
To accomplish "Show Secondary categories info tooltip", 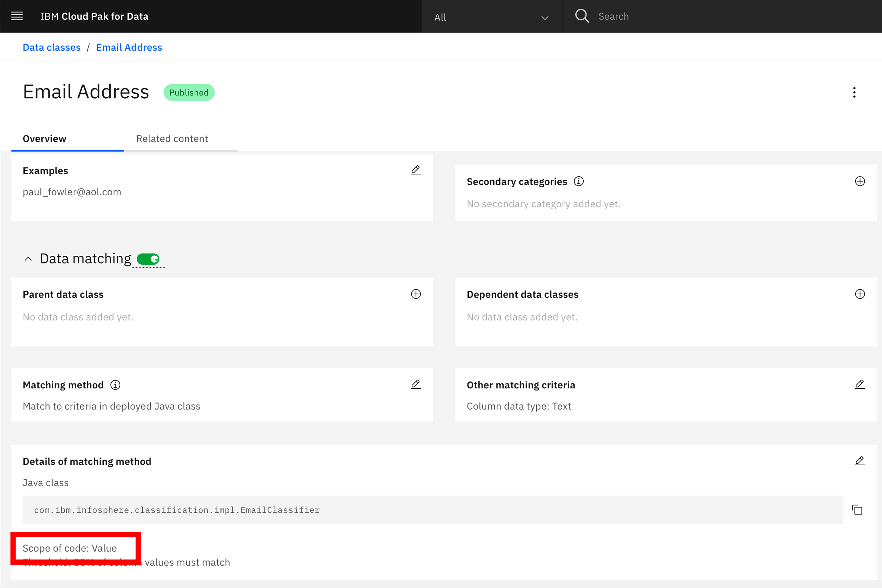I will (579, 182).
